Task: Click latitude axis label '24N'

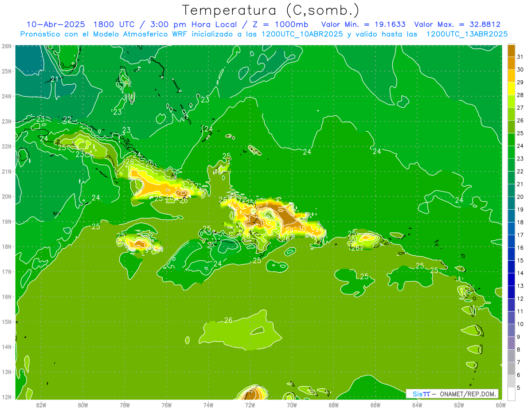Action: point(6,96)
